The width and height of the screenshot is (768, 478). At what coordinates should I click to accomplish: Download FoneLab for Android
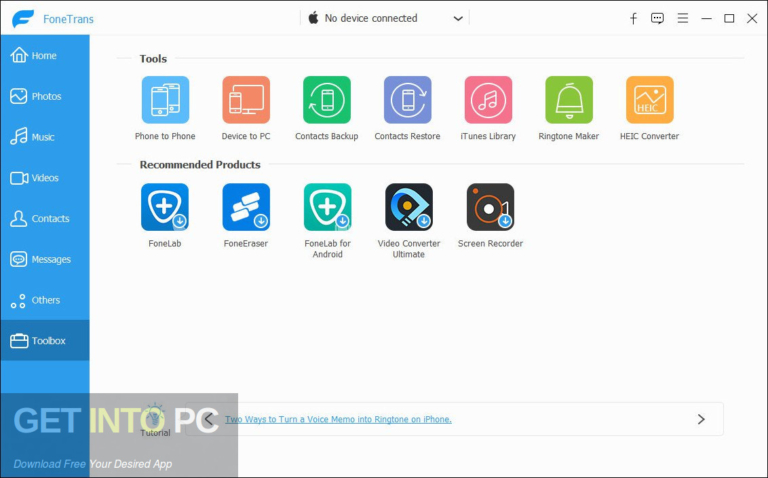pyautogui.click(x=327, y=207)
